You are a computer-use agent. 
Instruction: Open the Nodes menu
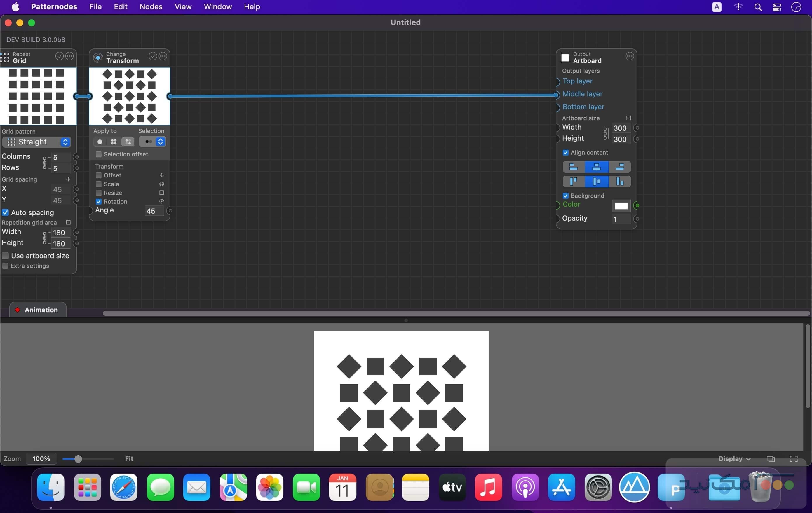(151, 7)
